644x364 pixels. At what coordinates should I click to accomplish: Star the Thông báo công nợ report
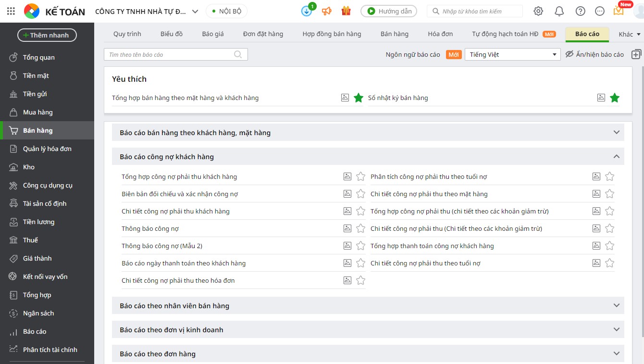pyautogui.click(x=361, y=228)
